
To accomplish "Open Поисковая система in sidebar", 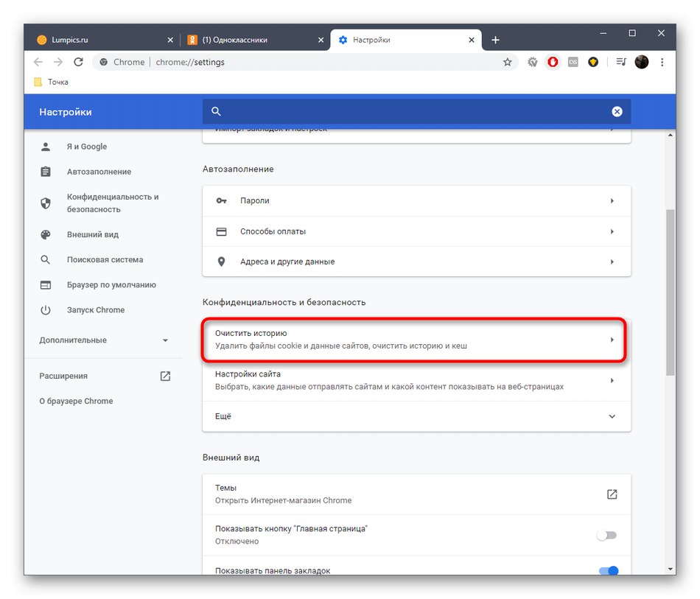I will (x=105, y=259).
